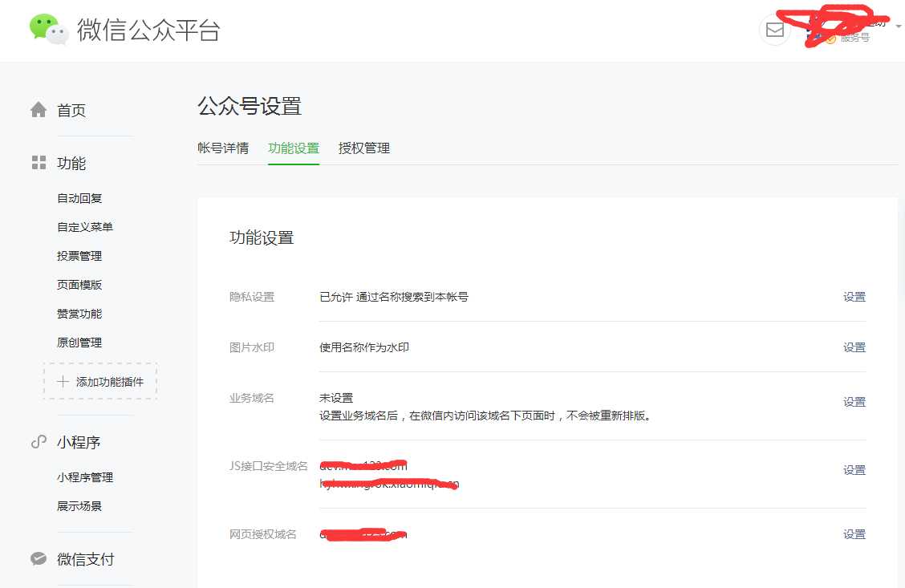Viewport: 905px width, 588px height.
Task: Click the 小程序 sidebar section heading
Action: [79, 443]
